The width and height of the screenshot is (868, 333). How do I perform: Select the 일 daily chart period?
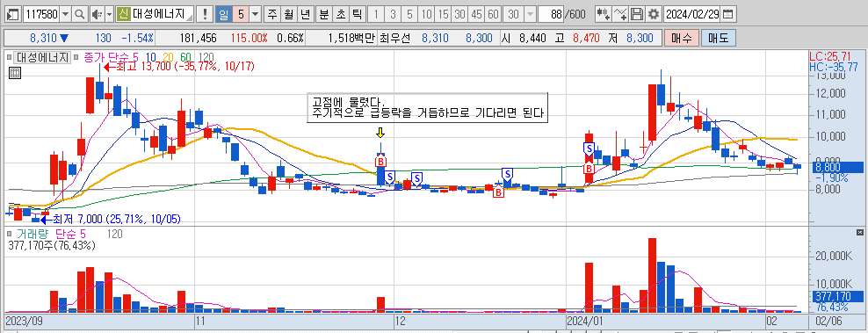click(223, 14)
